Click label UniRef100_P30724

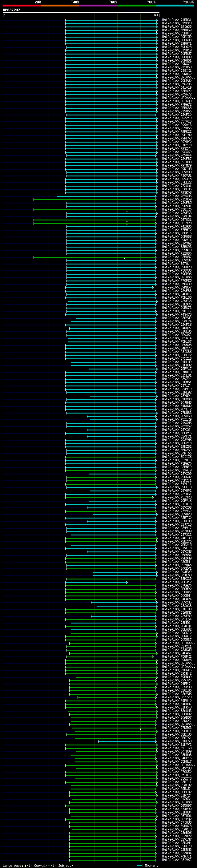(176, 379)
